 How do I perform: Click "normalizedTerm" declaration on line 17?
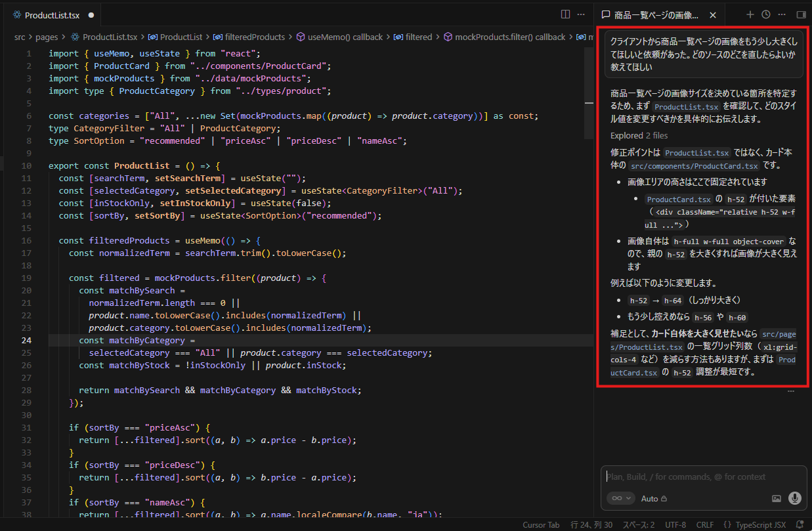[135, 253]
